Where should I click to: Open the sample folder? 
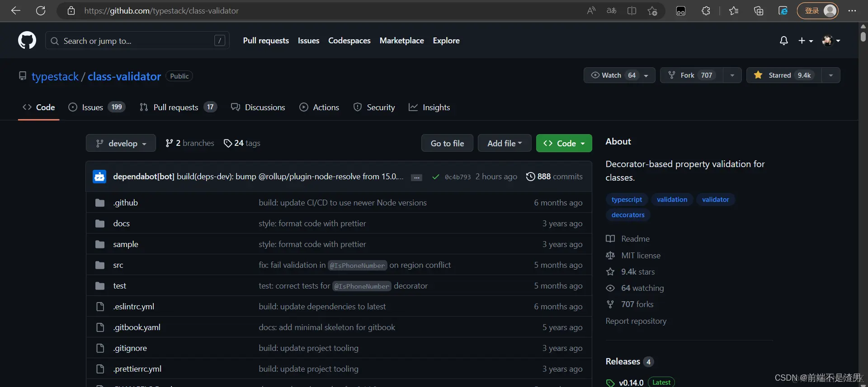coord(126,244)
